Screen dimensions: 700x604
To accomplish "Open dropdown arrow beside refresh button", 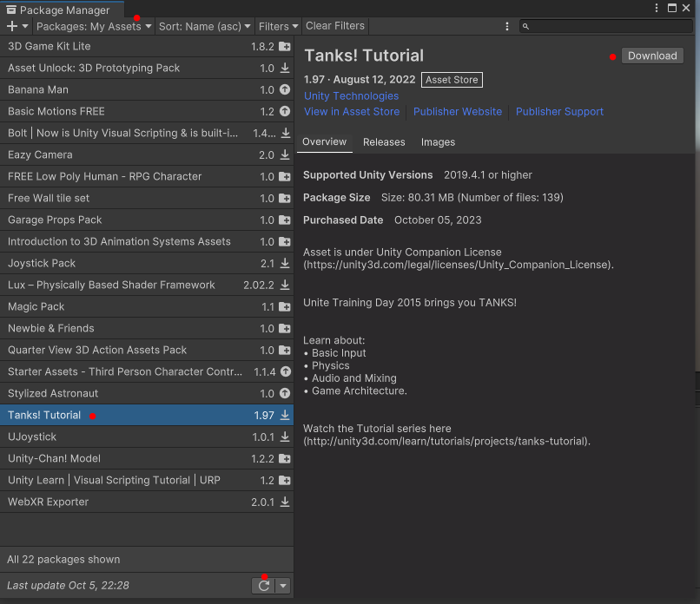I will coord(283,586).
